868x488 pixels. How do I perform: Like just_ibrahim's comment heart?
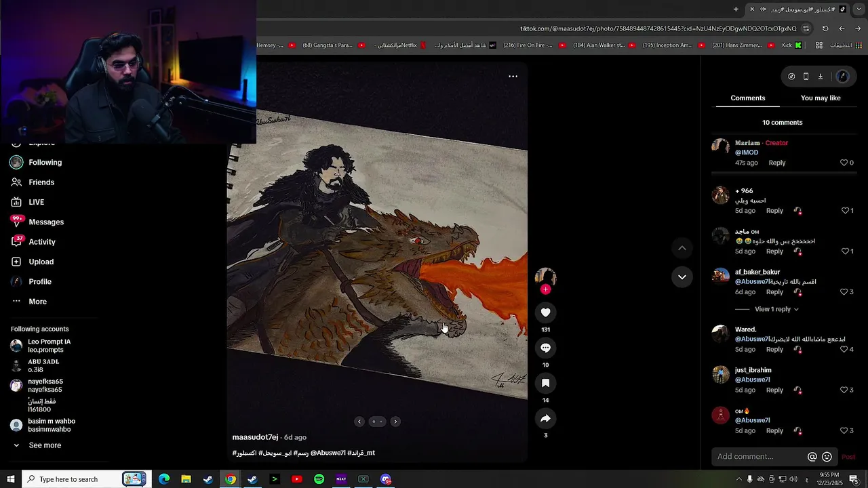[844, 390]
